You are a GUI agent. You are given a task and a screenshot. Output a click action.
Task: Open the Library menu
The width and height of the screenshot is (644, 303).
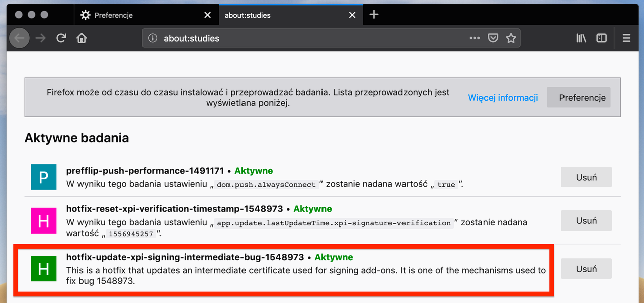pyautogui.click(x=581, y=38)
